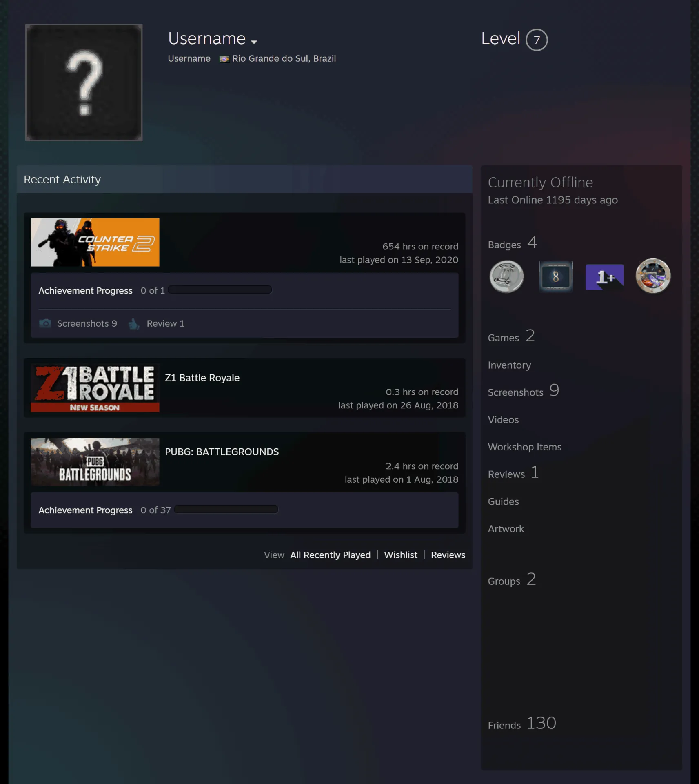This screenshot has width=699, height=784.
Task: Open the Videos section
Action: tap(503, 420)
